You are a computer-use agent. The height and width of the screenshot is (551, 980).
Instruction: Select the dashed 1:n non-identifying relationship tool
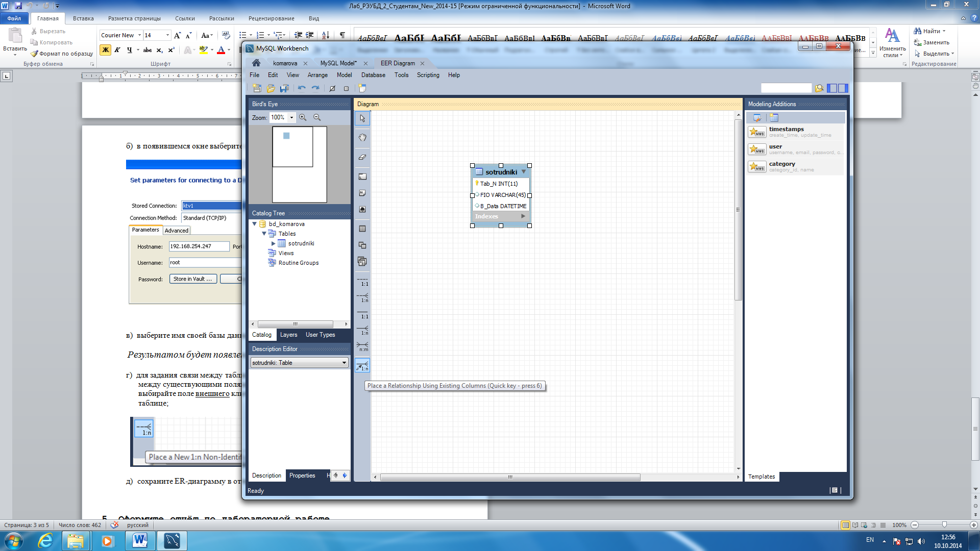pos(362,298)
